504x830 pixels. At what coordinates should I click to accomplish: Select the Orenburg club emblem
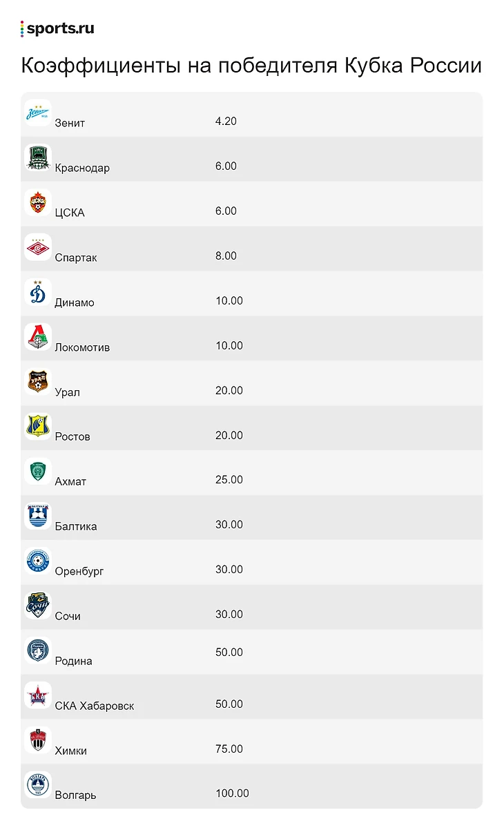(x=38, y=561)
